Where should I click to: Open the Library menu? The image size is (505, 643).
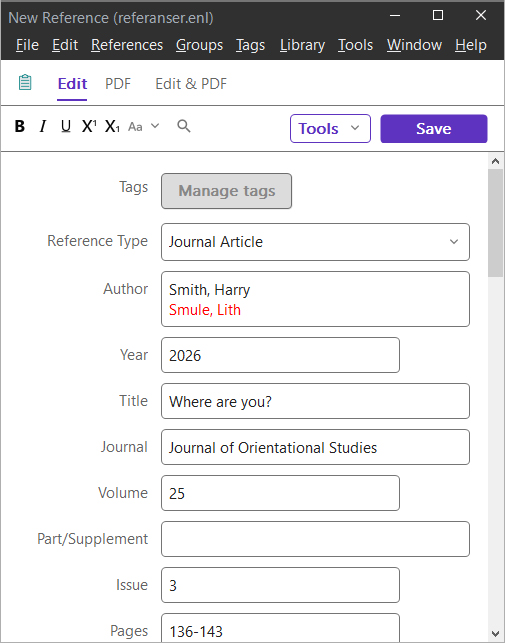(x=302, y=45)
